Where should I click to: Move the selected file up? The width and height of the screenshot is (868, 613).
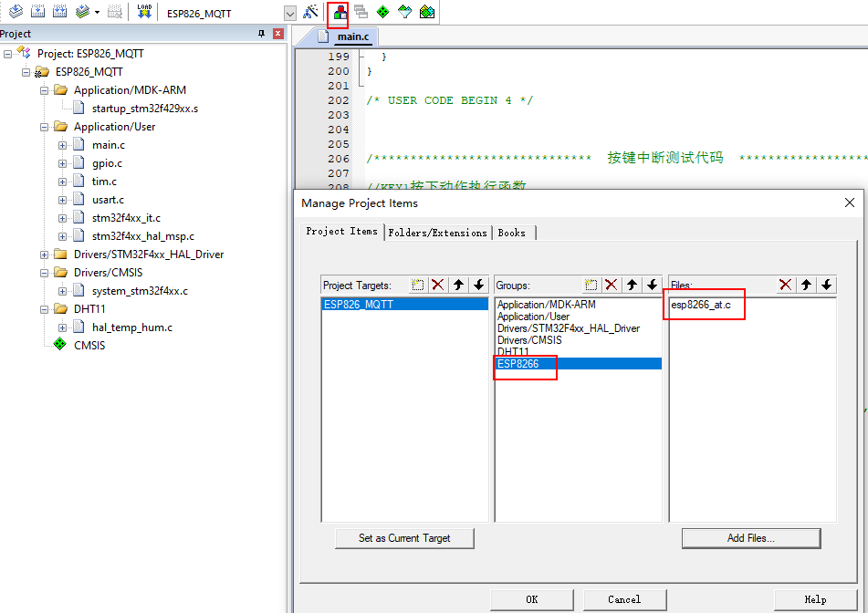(806, 285)
